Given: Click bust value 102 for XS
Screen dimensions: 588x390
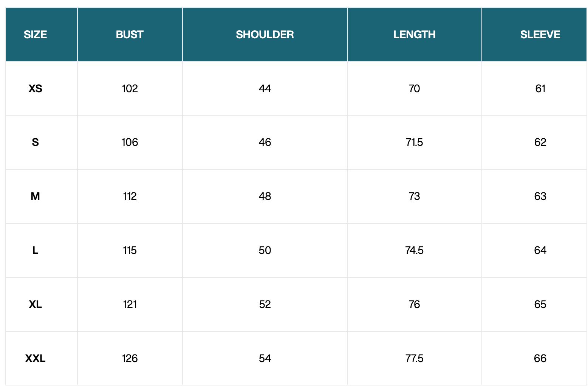Looking at the screenshot, I should (130, 88).
